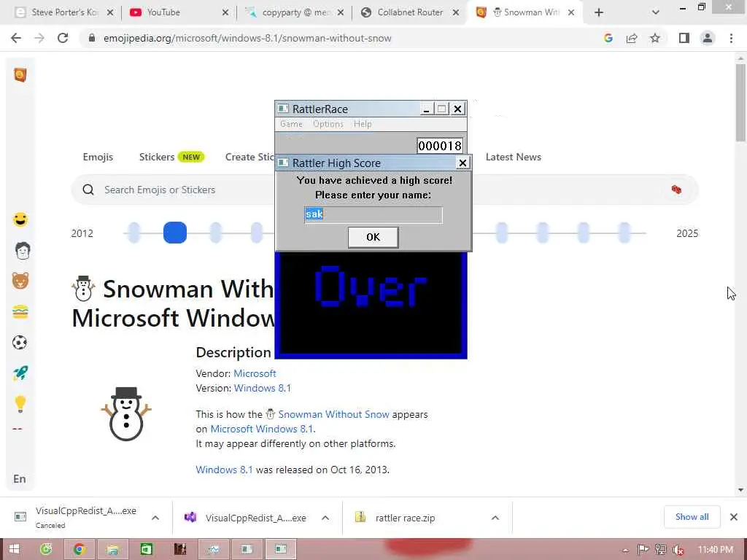
Task: Select the last timeline marker before 2025
Action: point(624,233)
